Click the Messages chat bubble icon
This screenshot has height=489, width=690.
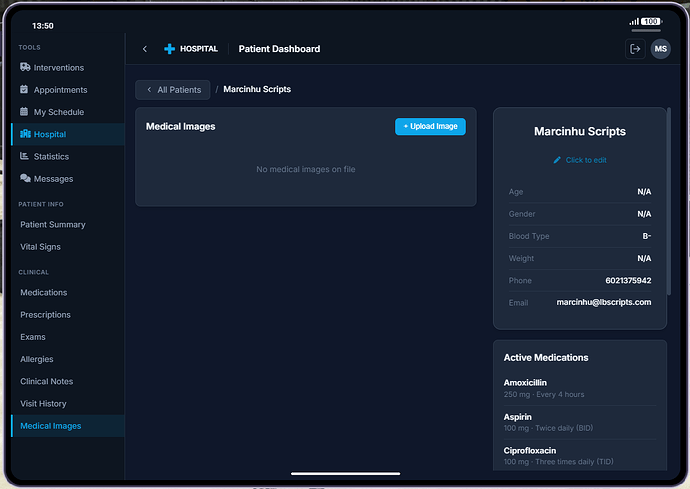tap(25, 179)
